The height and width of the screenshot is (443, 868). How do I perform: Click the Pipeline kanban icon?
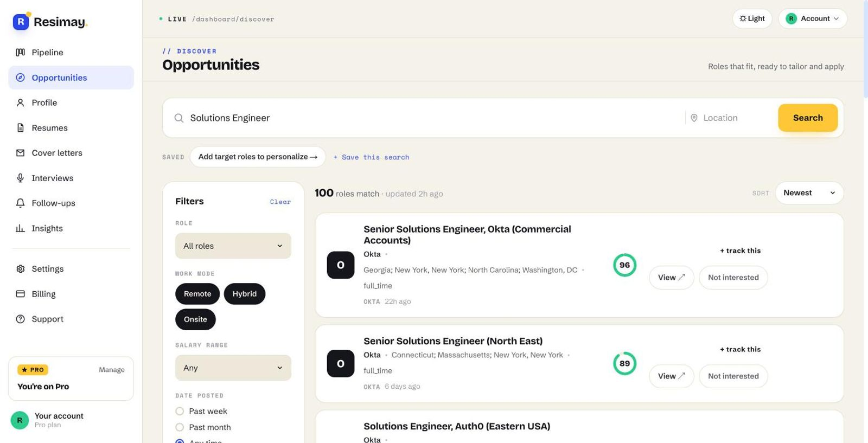pos(21,53)
